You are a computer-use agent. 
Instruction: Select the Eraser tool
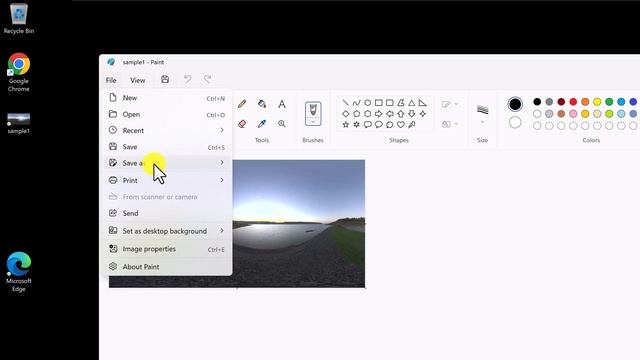point(242,124)
